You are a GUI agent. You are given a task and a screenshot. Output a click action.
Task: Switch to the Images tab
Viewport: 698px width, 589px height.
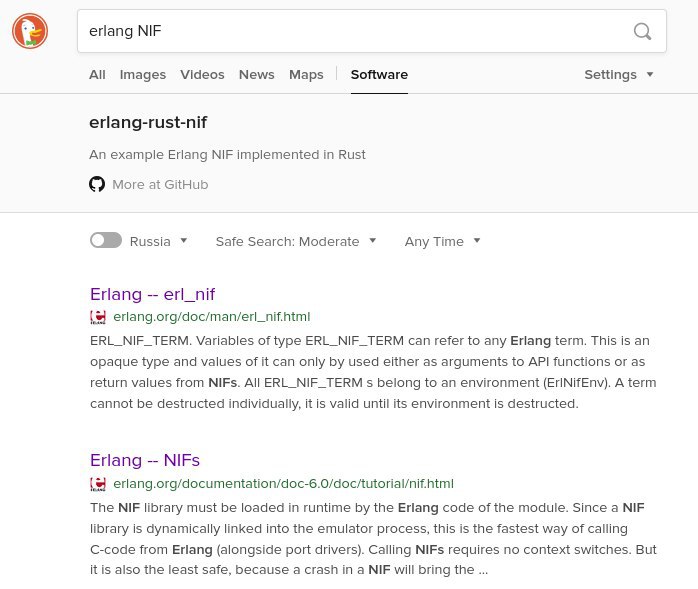142,74
